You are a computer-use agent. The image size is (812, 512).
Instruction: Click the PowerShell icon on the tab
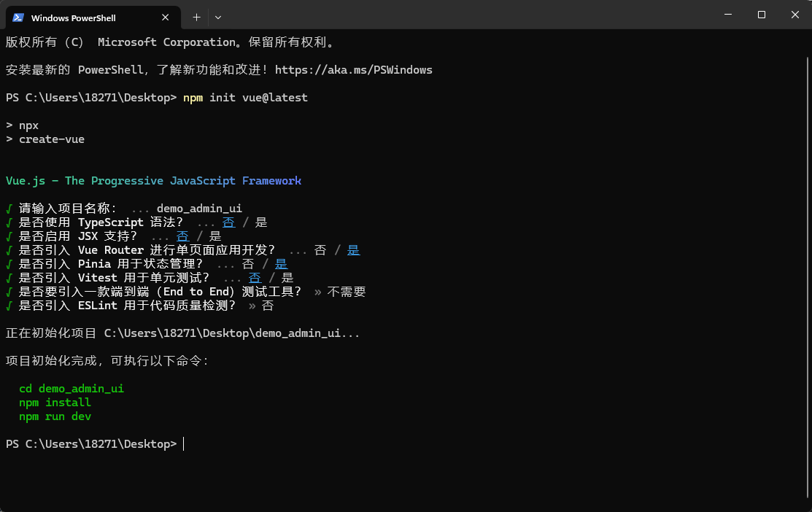[16, 17]
